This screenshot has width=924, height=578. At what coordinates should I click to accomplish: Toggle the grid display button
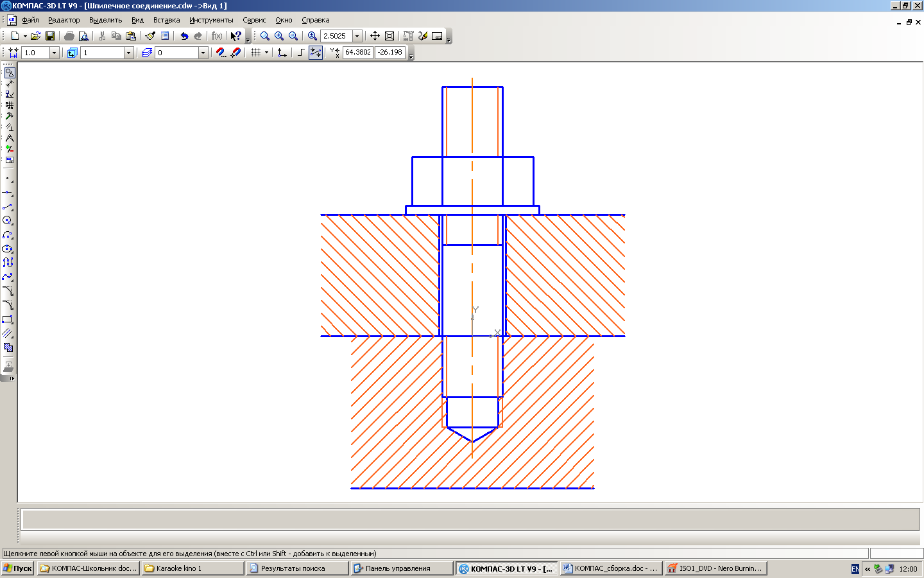(256, 53)
